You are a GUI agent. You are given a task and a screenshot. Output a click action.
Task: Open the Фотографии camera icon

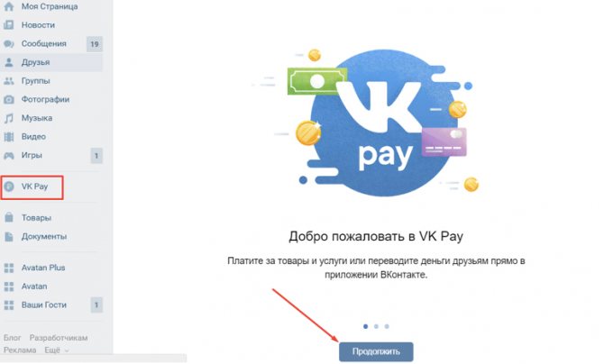click(8, 99)
